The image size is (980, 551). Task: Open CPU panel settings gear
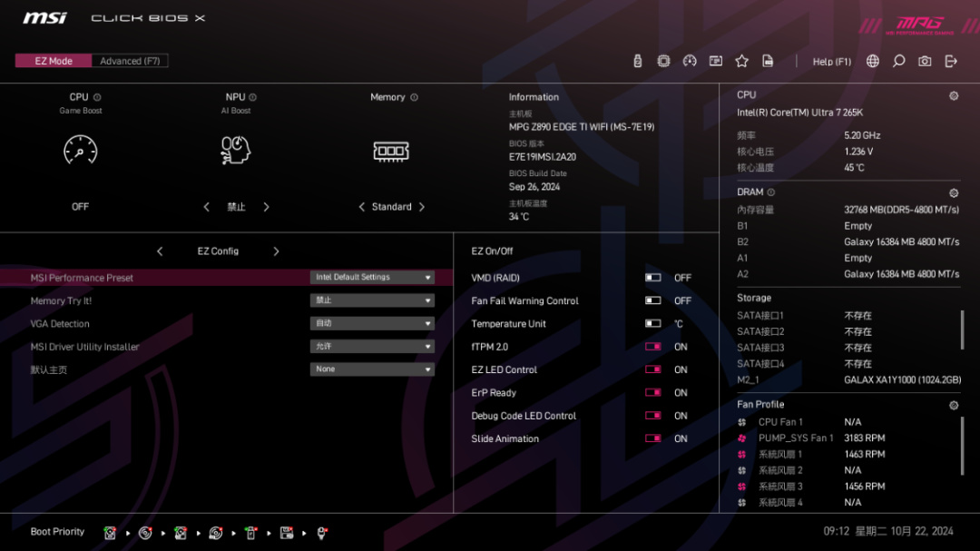pos(954,95)
